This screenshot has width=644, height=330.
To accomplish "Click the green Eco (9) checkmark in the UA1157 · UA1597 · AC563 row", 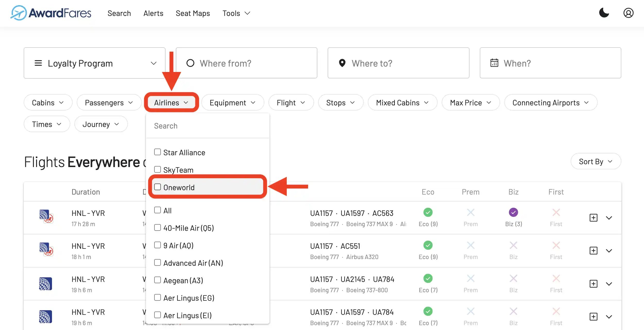I will 428,212.
